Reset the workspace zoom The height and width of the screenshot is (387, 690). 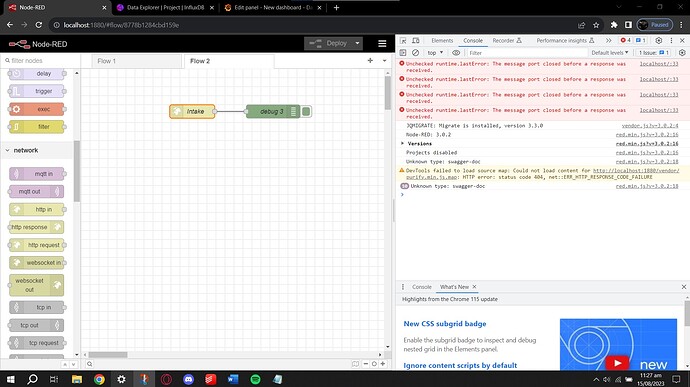coord(374,364)
